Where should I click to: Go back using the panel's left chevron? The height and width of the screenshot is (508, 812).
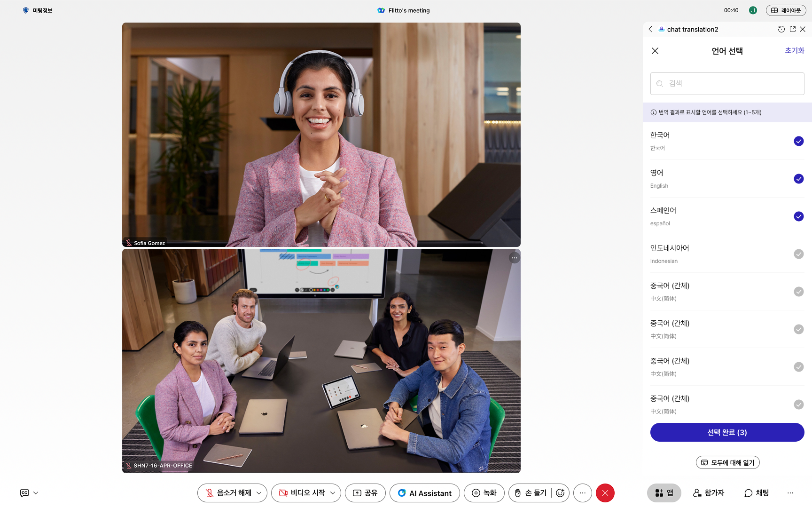650,29
